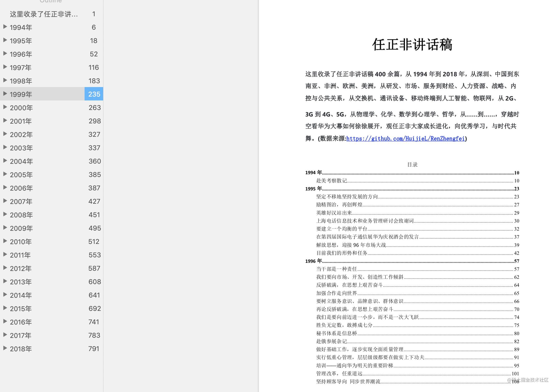Open the github.com/HuijieL/RenZhengfei link
The height and width of the screenshot is (392, 558).
pos(405,139)
